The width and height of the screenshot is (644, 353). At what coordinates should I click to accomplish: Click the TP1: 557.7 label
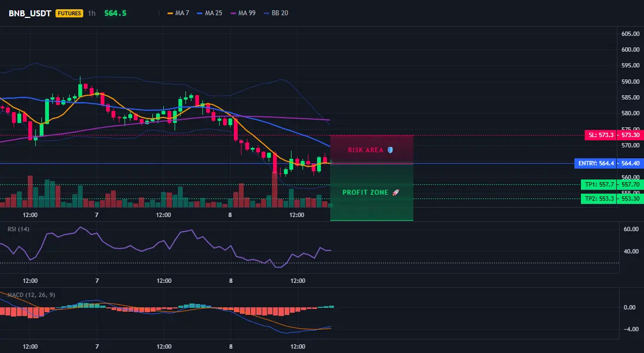599,184
